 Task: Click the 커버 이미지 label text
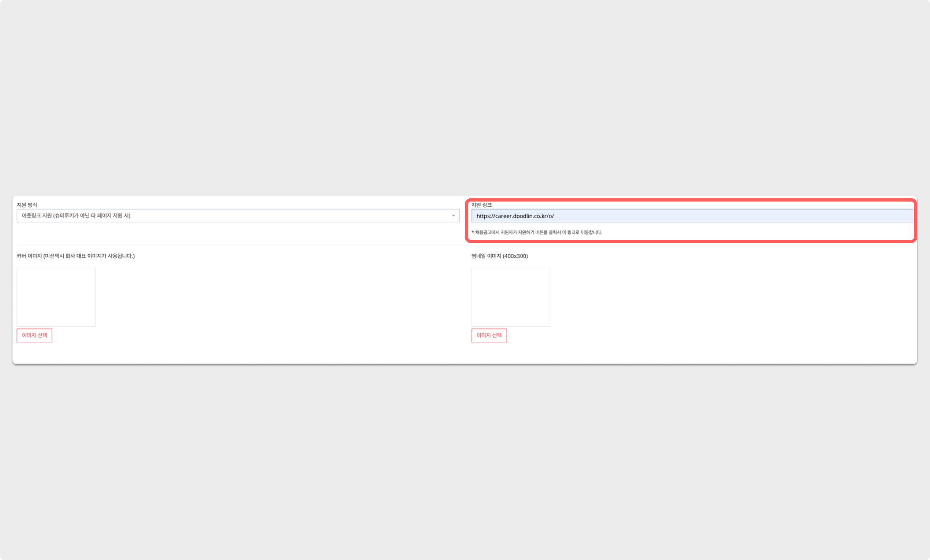pos(75,256)
